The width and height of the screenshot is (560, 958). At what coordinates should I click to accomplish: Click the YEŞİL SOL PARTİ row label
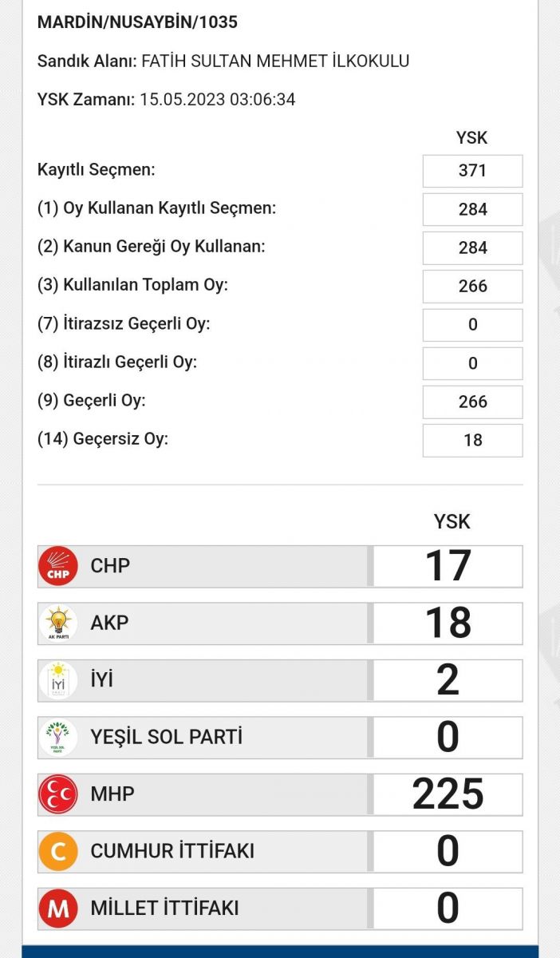coord(167,737)
